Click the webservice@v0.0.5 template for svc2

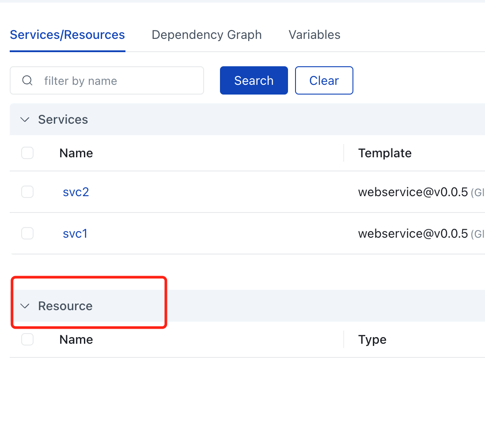coord(413,192)
